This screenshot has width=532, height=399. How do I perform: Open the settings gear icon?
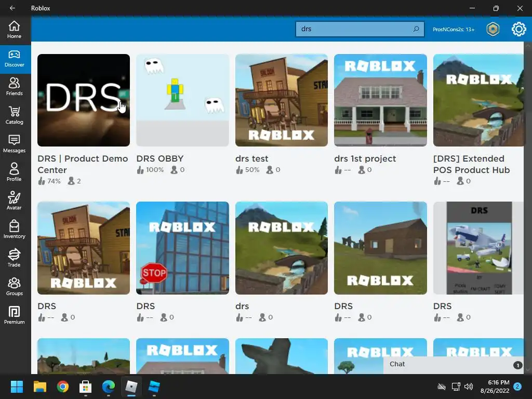tap(518, 29)
